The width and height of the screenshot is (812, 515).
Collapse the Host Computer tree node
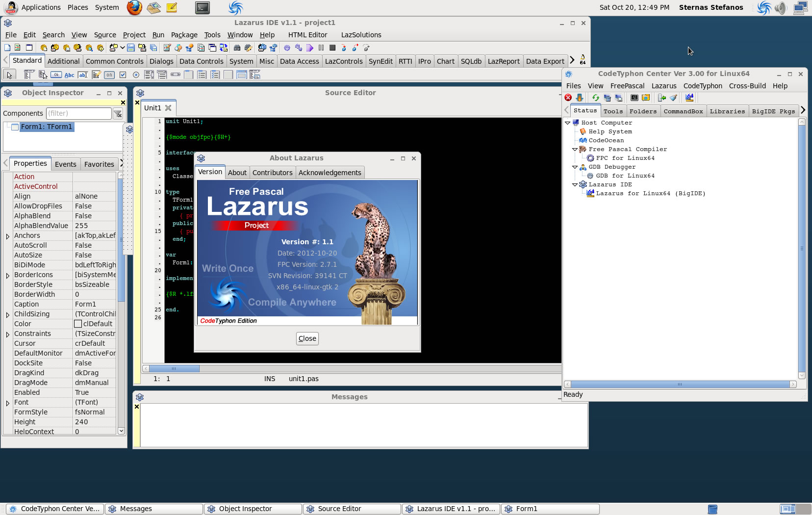[x=568, y=123]
